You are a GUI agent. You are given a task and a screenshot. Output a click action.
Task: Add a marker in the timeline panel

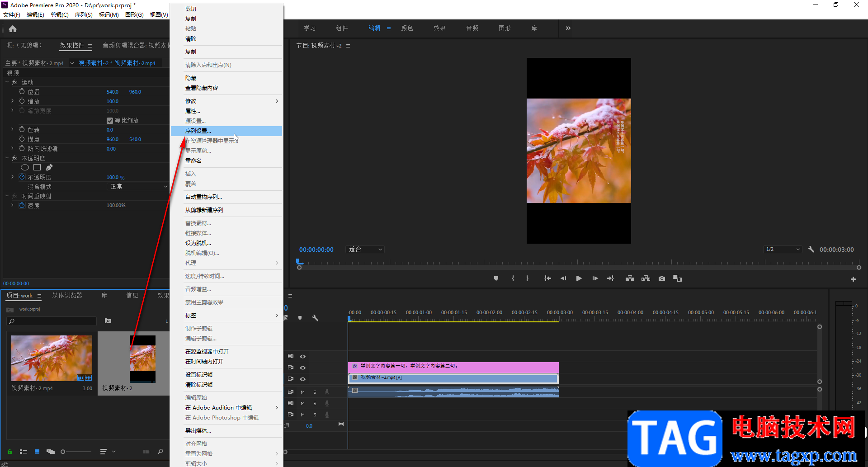(x=300, y=318)
